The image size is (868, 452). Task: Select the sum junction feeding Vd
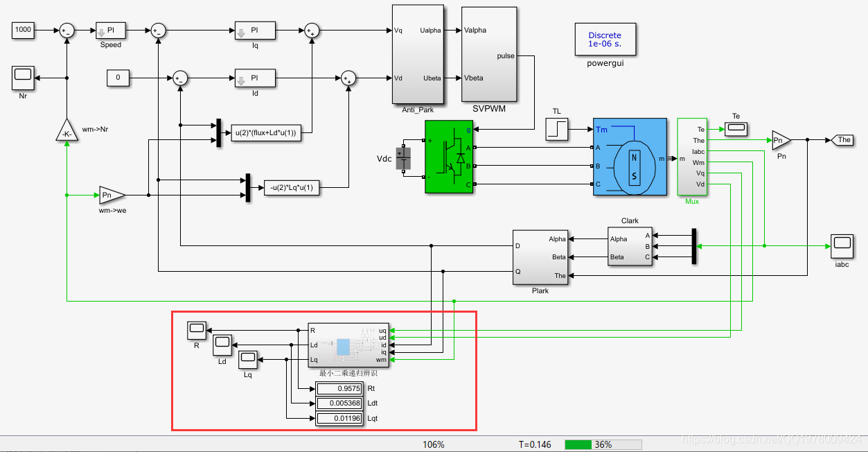tap(348, 78)
